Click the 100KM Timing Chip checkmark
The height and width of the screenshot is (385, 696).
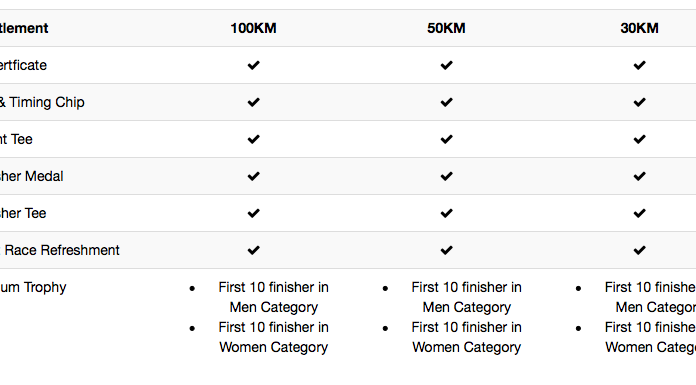pos(253,102)
